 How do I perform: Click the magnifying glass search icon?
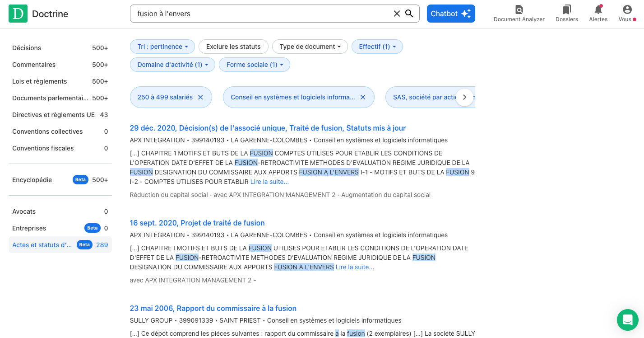coord(409,14)
